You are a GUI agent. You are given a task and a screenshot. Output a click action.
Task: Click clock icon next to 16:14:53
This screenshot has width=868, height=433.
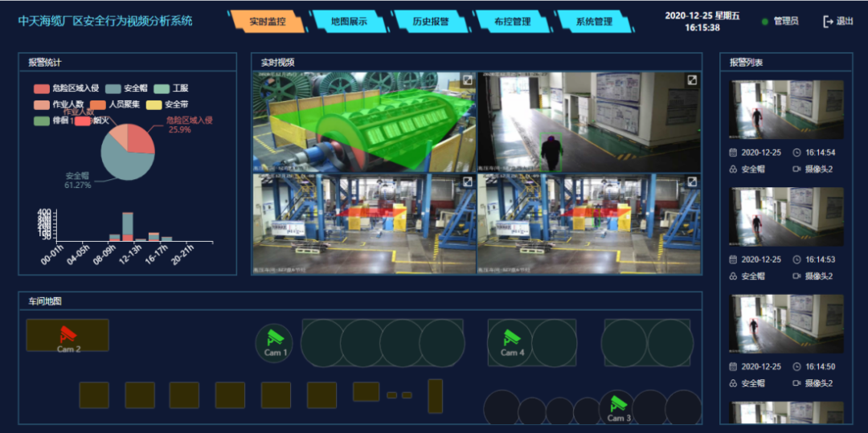click(797, 259)
